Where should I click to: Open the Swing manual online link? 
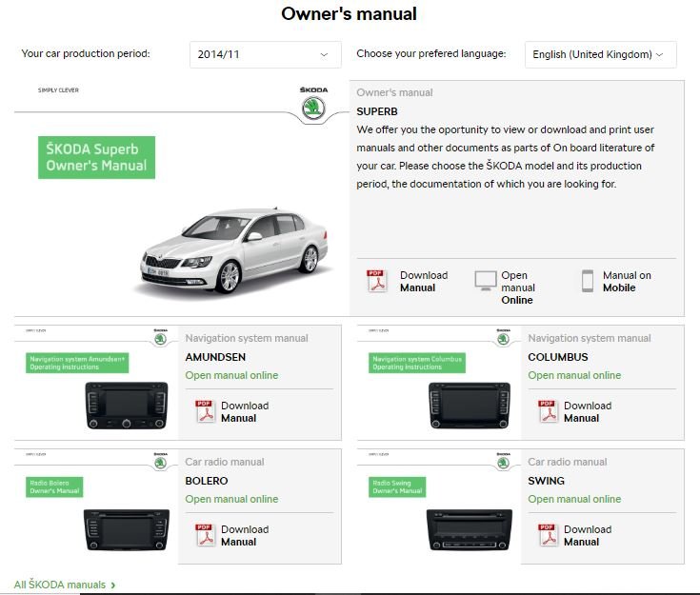(574, 499)
